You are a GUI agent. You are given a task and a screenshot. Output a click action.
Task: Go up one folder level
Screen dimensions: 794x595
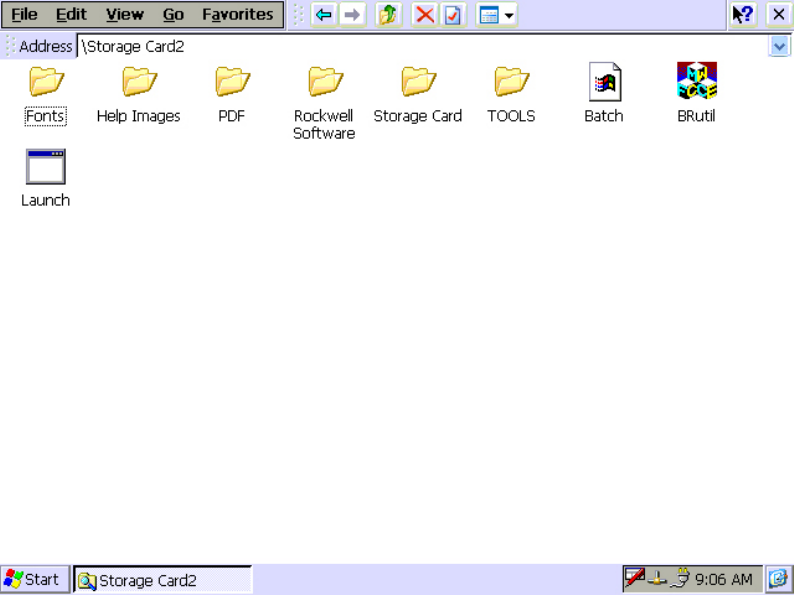pos(388,15)
